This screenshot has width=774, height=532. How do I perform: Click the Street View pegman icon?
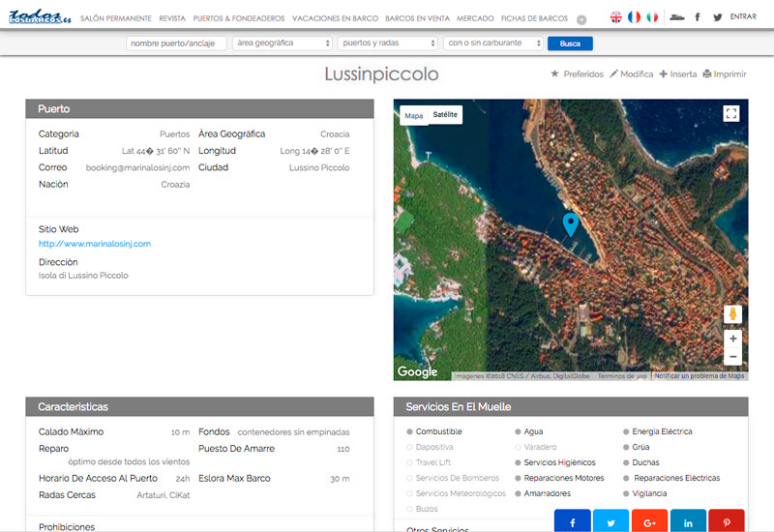point(732,313)
